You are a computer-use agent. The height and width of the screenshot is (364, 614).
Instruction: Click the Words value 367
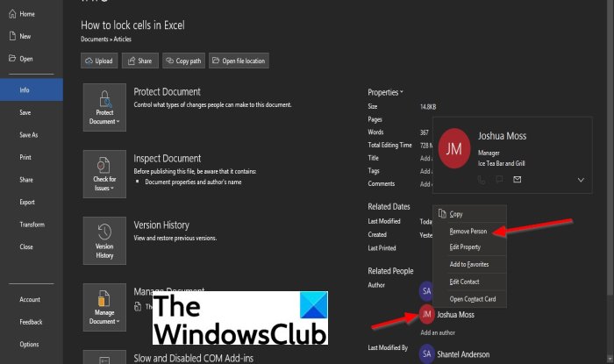(424, 132)
